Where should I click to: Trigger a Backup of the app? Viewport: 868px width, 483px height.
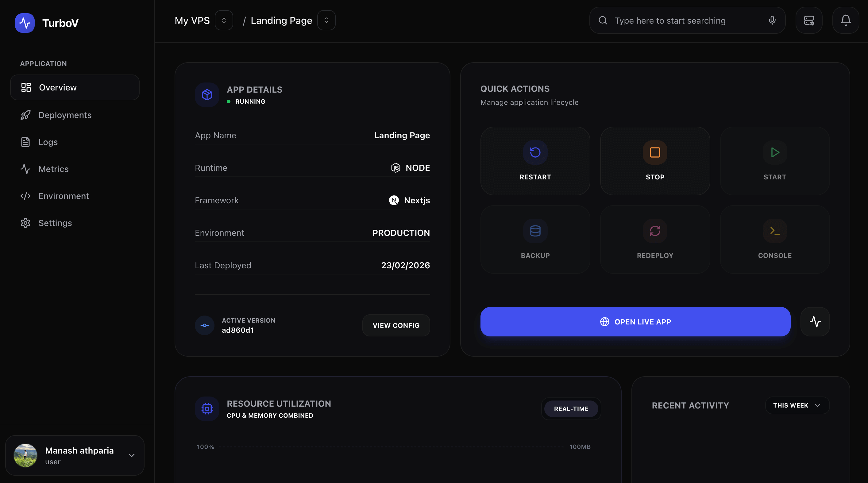(535, 239)
